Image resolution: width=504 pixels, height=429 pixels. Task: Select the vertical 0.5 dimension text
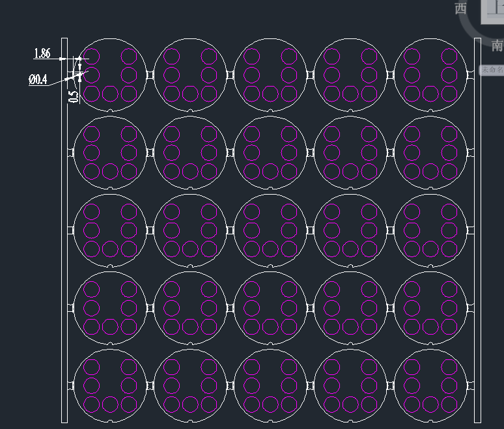pos(74,97)
